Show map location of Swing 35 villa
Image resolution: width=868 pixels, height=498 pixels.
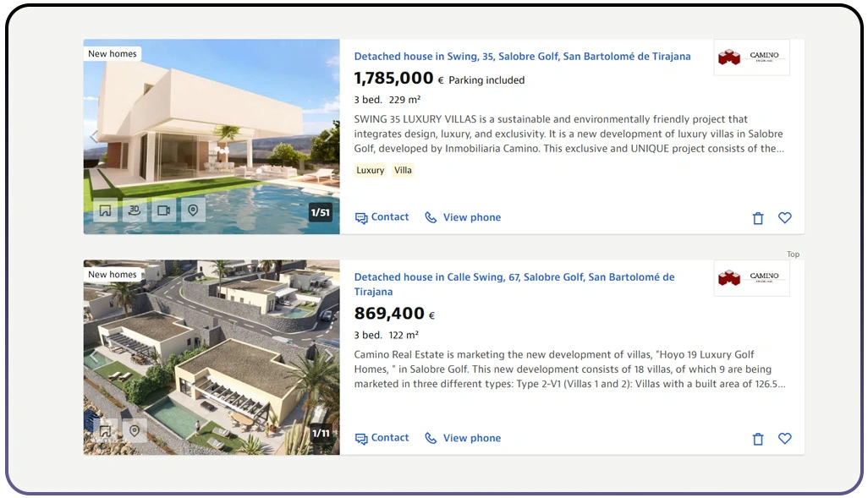(x=194, y=211)
